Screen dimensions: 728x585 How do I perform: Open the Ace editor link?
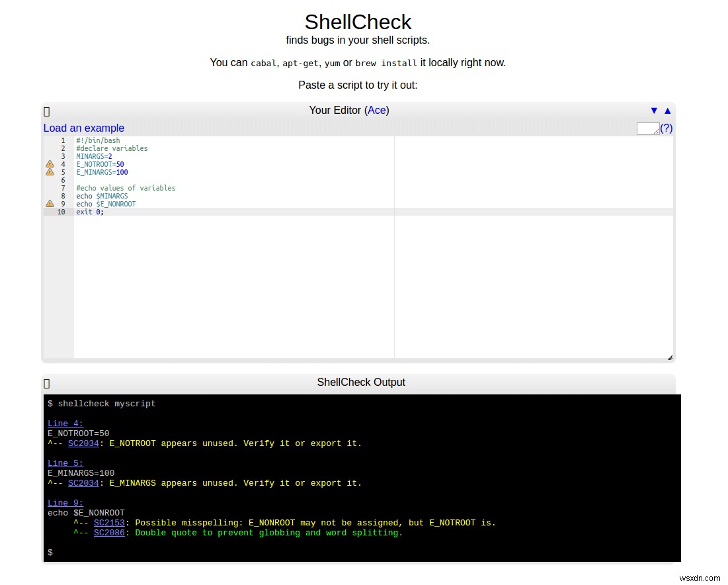tap(376, 110)
